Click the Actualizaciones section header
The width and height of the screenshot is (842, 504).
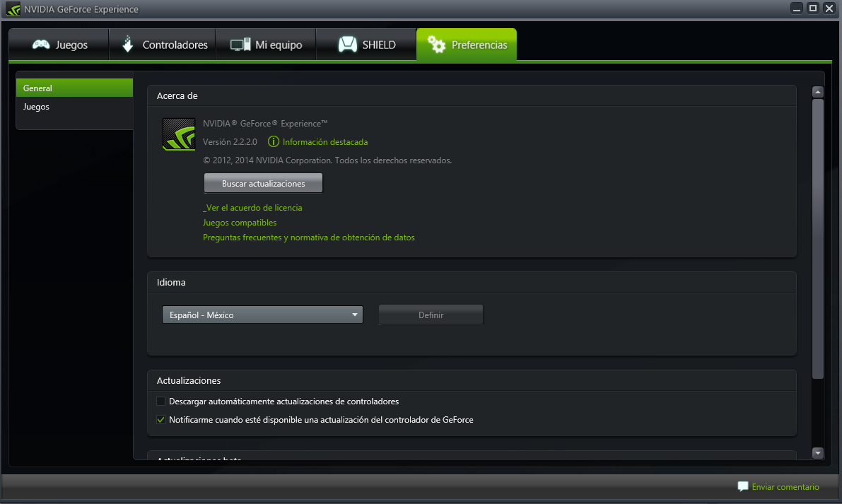coord(189,380)
